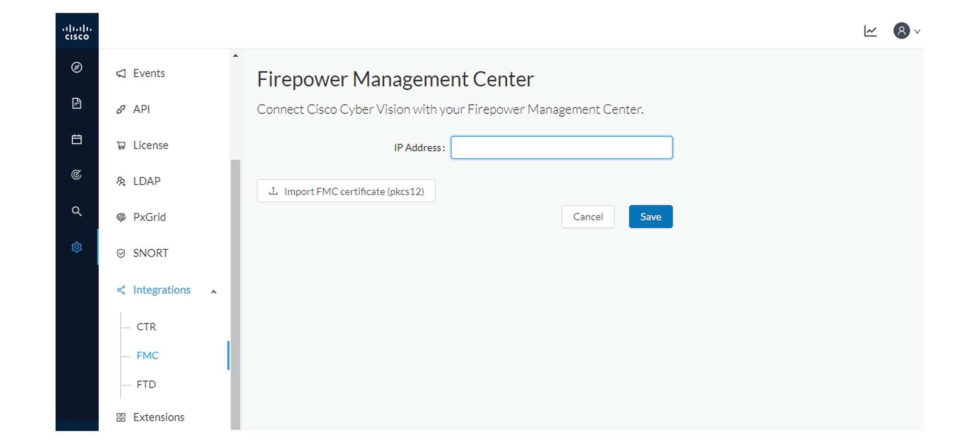Open the user profile avatar icon
This screenshot has width=980, height=444.
tap(902, 30)
